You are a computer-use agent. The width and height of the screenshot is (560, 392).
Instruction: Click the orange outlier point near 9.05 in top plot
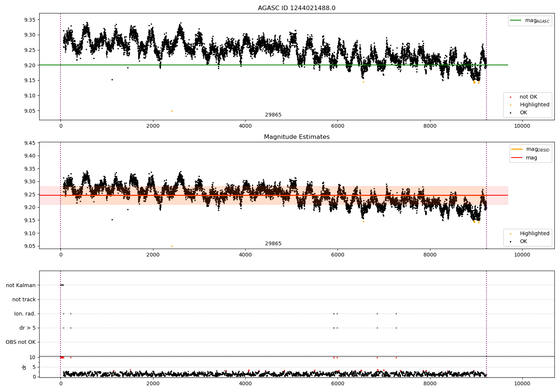(172, 111)
